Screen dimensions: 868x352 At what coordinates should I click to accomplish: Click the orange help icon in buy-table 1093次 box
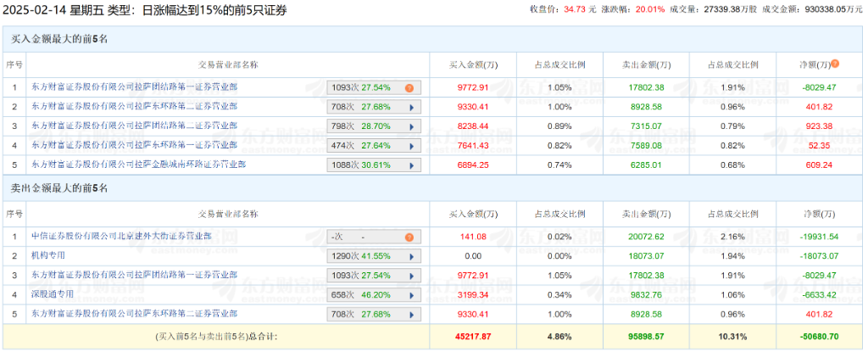point(409,87)
